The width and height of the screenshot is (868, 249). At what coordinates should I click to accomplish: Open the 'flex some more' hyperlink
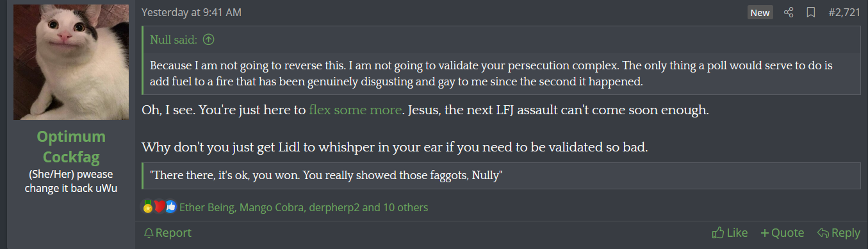[x=356, y=110]
